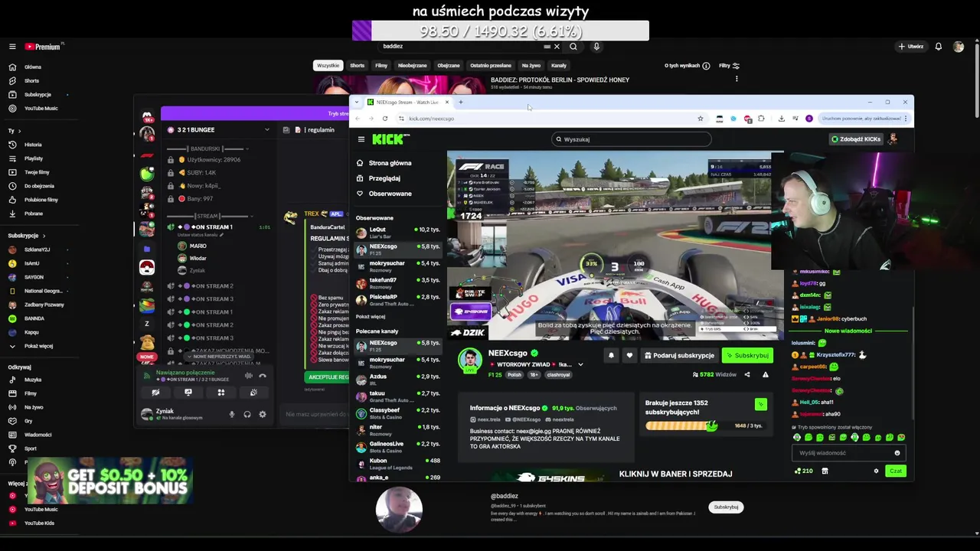The width and height of the screenshot is (980, 551).
Task: Select the Nieobejrzane filter chip
Action: click(412, 66)
